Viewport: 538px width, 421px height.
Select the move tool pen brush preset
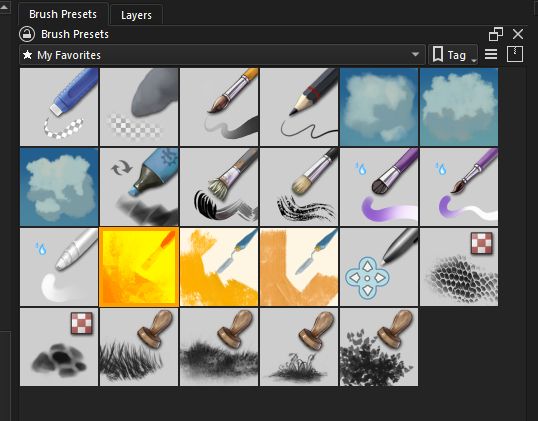[379, 267]
